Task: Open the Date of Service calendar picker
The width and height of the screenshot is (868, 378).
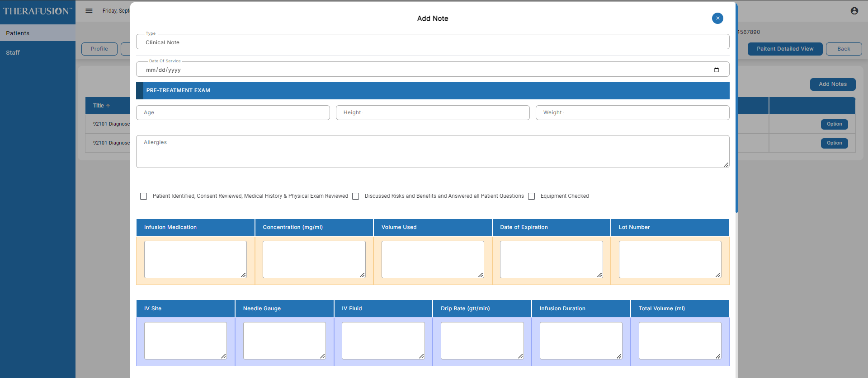Action: (716, 70)
